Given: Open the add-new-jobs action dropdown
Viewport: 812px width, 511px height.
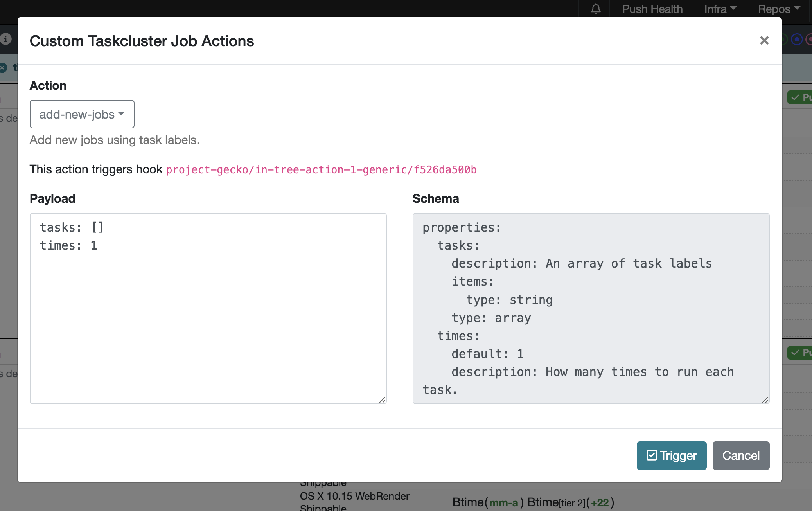Looking at the screenshot, I should click(x=82, y=114).
